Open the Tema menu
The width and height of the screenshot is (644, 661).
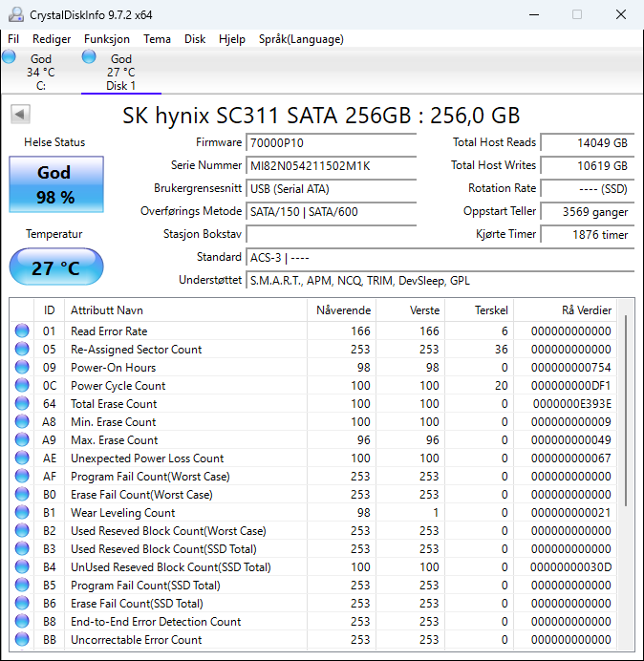tap(157, 39)
